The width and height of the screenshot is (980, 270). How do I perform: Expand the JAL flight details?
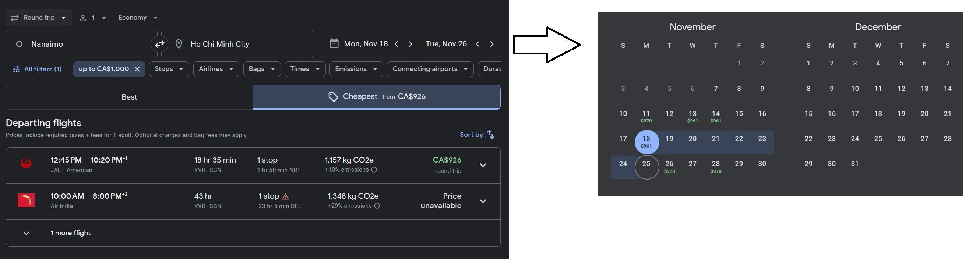coord(483,166)
